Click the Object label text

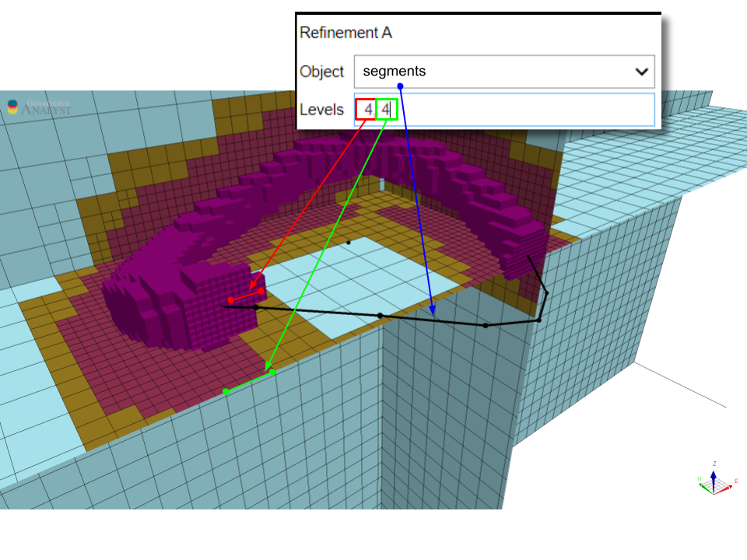click(321, 72)
